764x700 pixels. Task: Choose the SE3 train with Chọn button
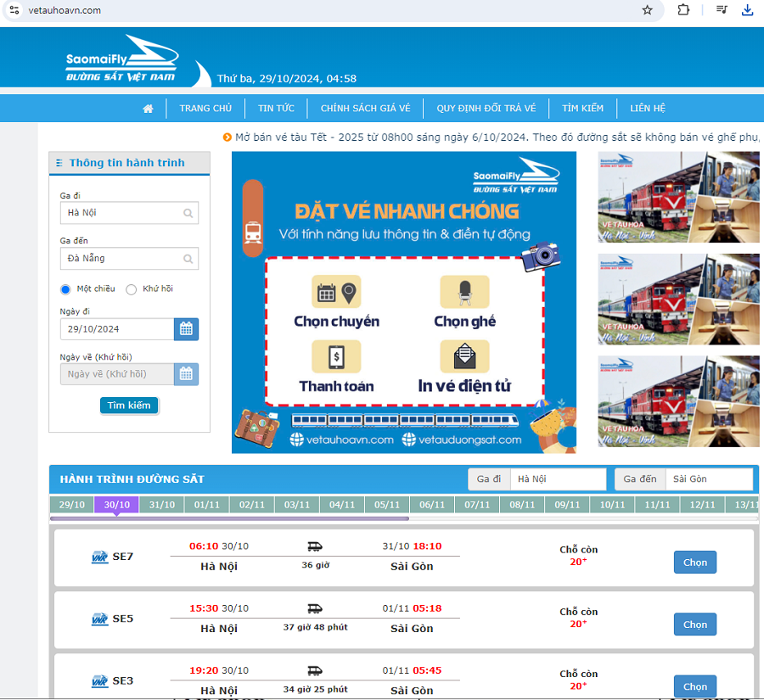[x=694, y=686]
